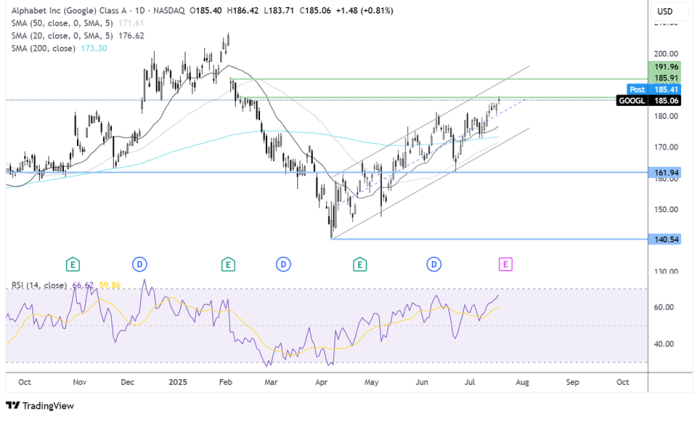Click the dividend D marker near December

click(140, 264)
